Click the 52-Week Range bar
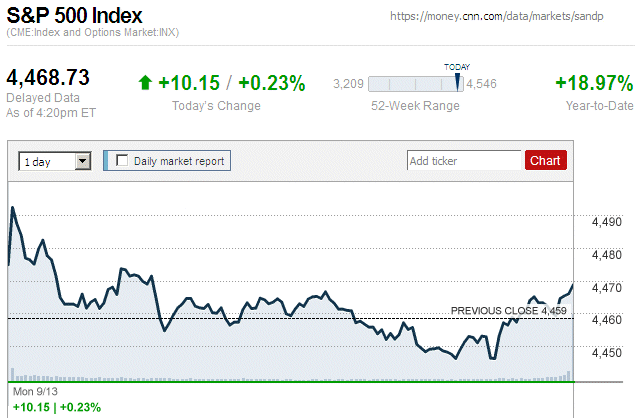Viewport: 640px width, 420px height. pyautogui.click(x=415, y=83)
